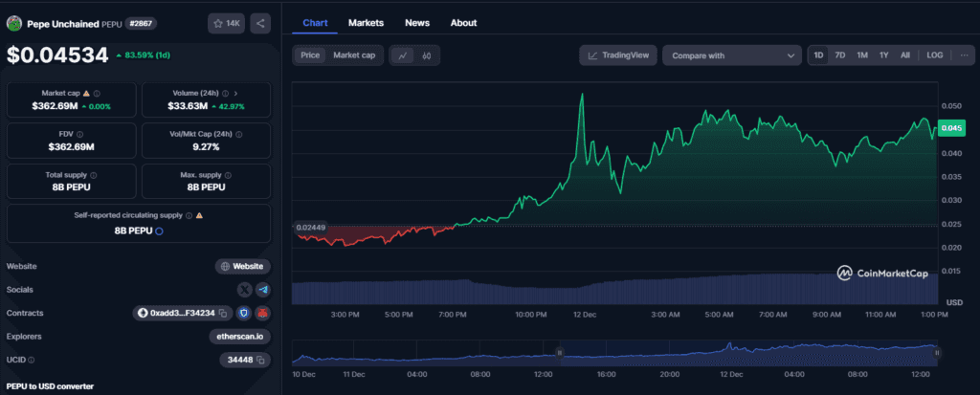Viewport: 980px width, 395px height.
Task: Click the $33.63M volume value
Action: pos(187,106)
